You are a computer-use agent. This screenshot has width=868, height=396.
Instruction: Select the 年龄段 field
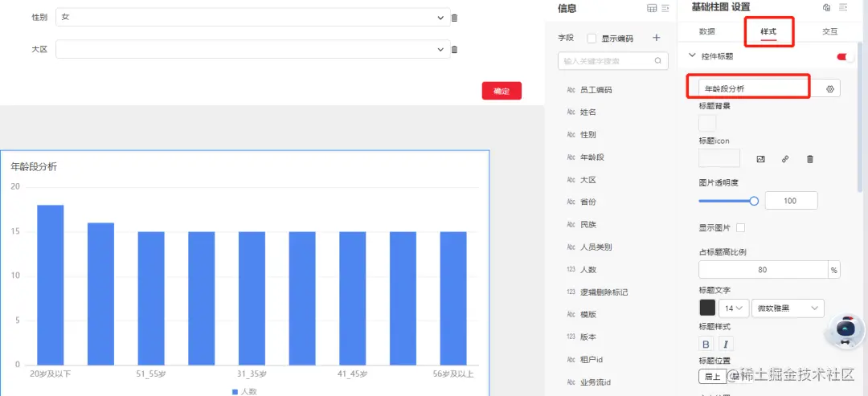point(592,157)
